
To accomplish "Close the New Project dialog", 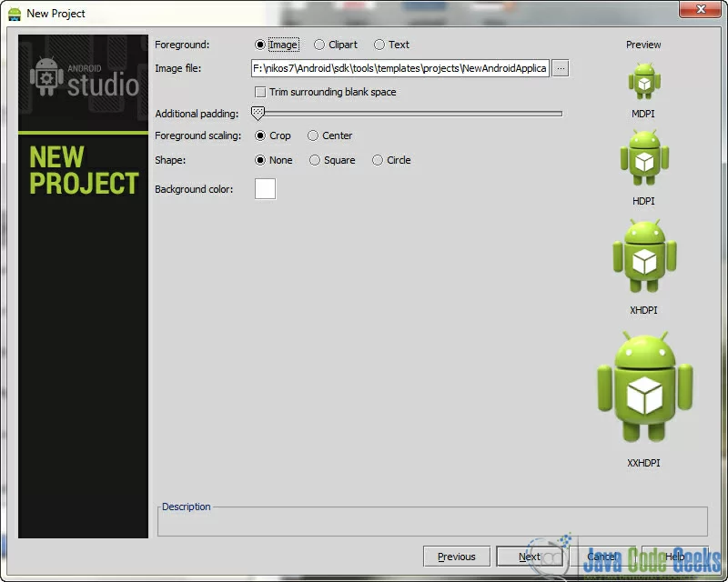I will tap(701, 9).
